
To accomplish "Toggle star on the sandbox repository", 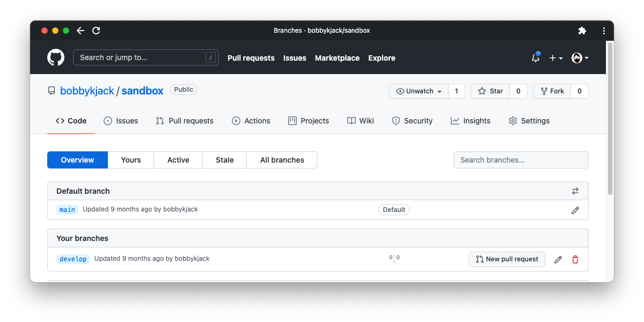I will (x=489, y=91).
